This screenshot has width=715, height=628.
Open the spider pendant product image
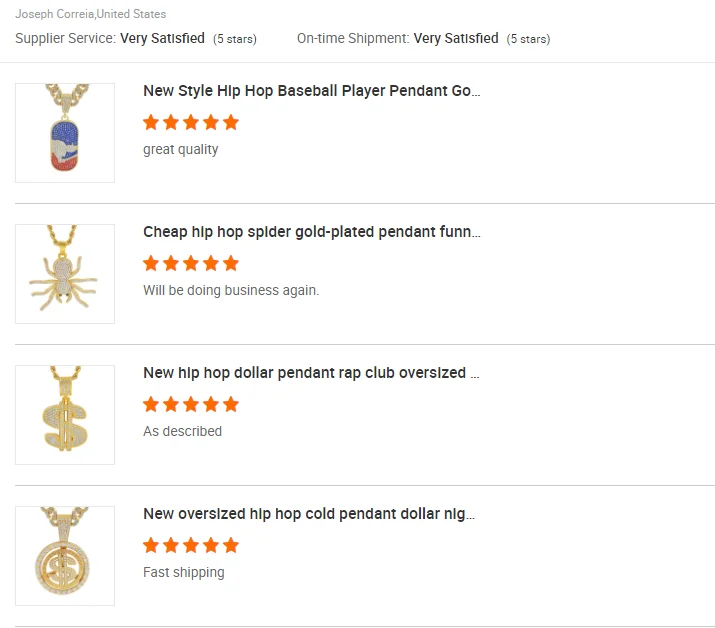click(x=65, y=274)
